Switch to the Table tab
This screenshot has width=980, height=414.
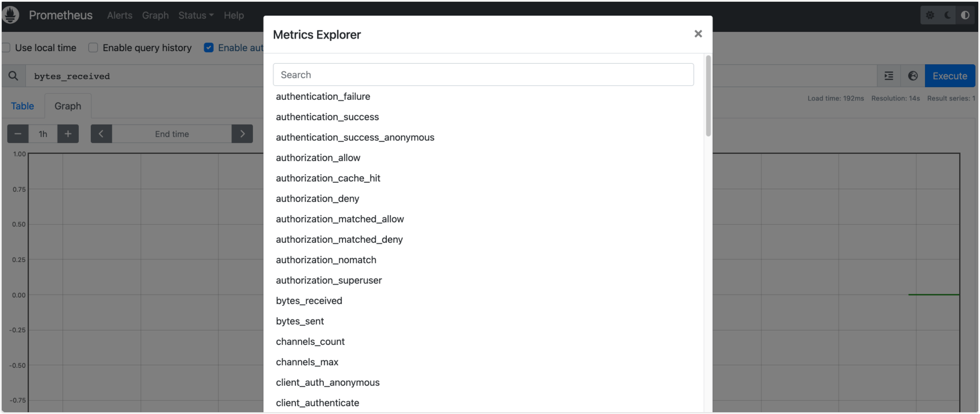click(x=23, y=106)
